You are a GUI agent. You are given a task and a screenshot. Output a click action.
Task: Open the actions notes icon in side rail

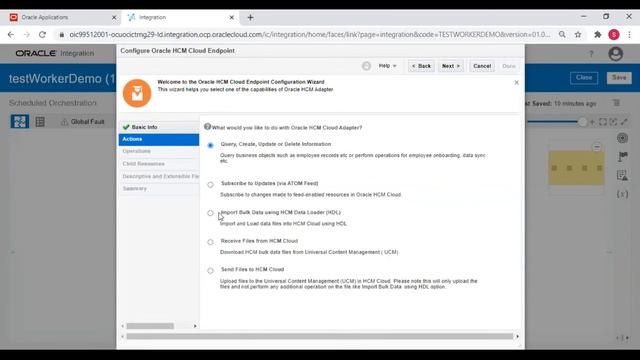[x=622, y=176]
